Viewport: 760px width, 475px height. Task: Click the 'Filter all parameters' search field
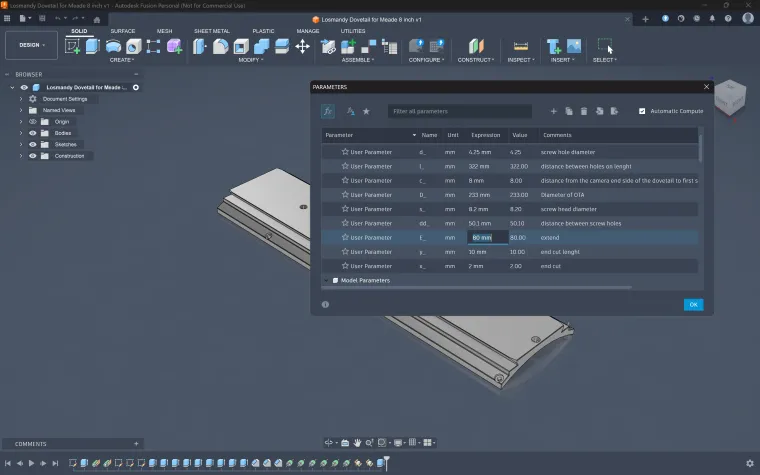pyautogui.click(x=461, y=111)
